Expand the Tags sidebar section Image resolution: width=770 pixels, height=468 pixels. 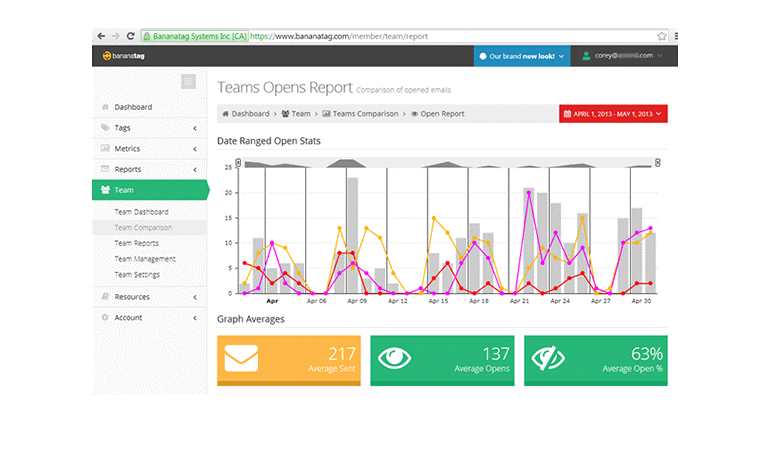149,128
